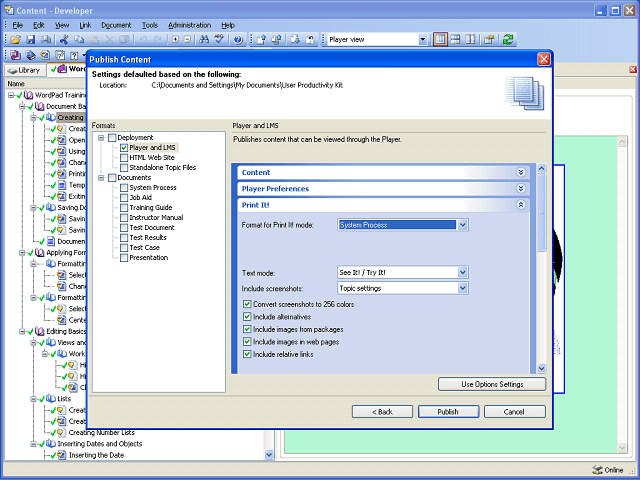Open Format for Print It! mode dropdown
640x480 pixels.
click(462, 225)
